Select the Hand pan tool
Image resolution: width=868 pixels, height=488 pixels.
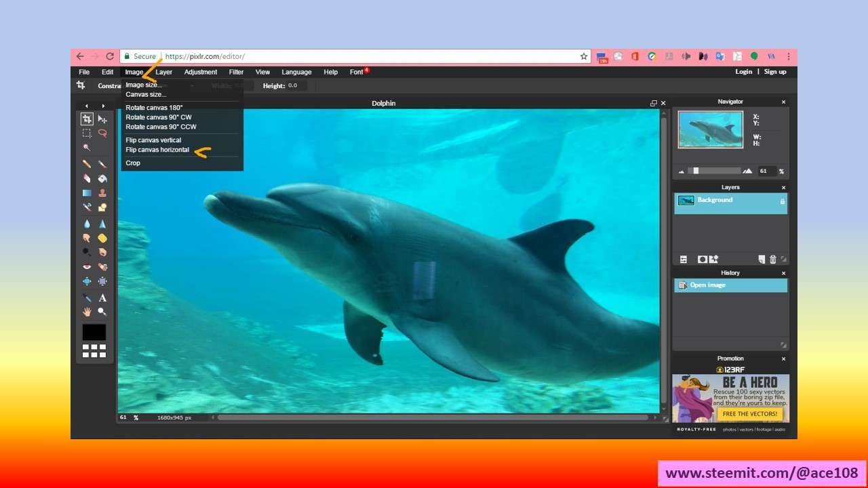(87, 312)
